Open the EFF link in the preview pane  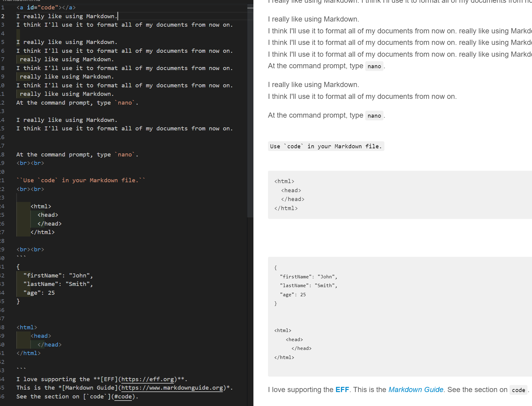click(x=342, y=390)
